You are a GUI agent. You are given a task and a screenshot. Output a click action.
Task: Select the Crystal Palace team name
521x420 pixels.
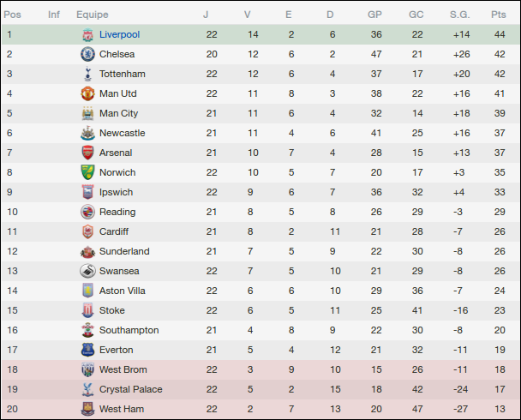pos(129,389)
